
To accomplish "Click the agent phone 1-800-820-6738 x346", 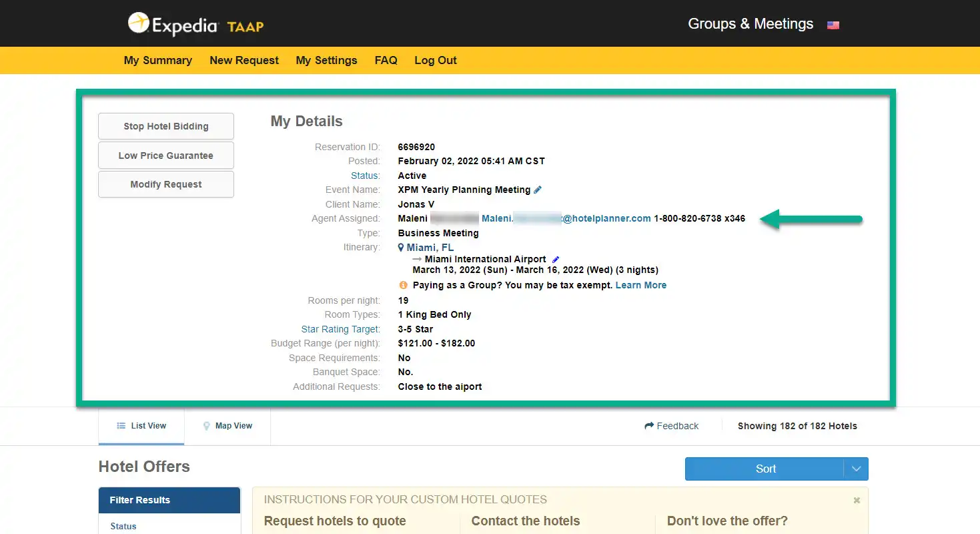I will (x=700, y=218).
